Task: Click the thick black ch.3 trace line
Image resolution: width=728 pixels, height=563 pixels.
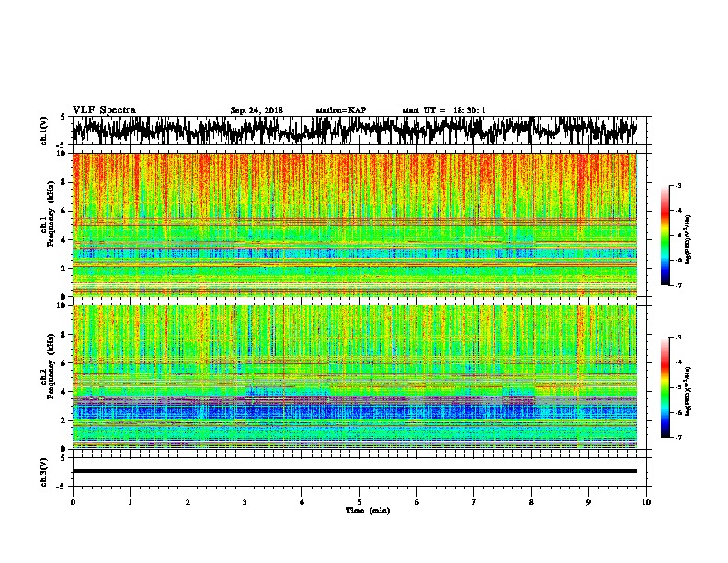Action: click(355, 471)
